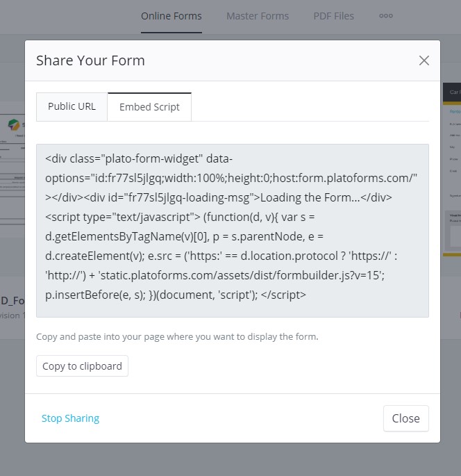The image size is (461, 476).
Task: Click the Share Your Form dialog title
Action: (90, 60)
